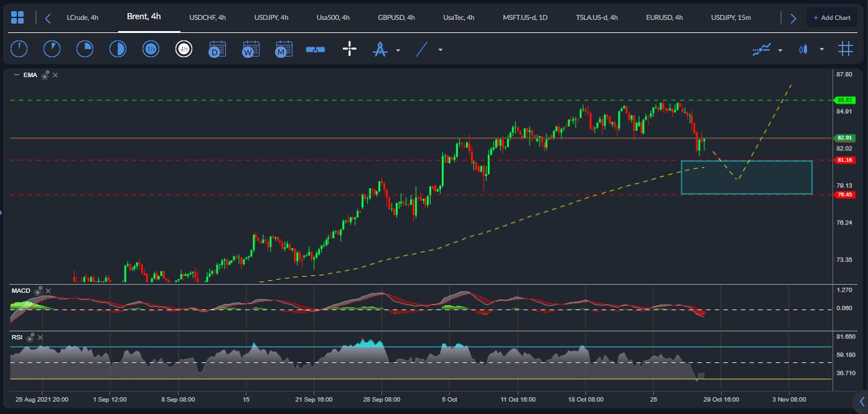Toggle the grid lines on the chart

tap(845, 49)
